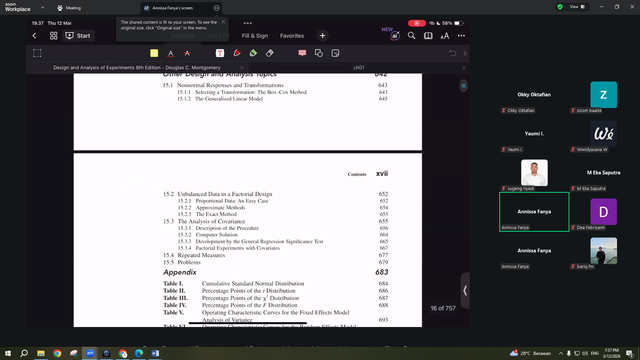Click the page scroll handle

click(463, 86)
